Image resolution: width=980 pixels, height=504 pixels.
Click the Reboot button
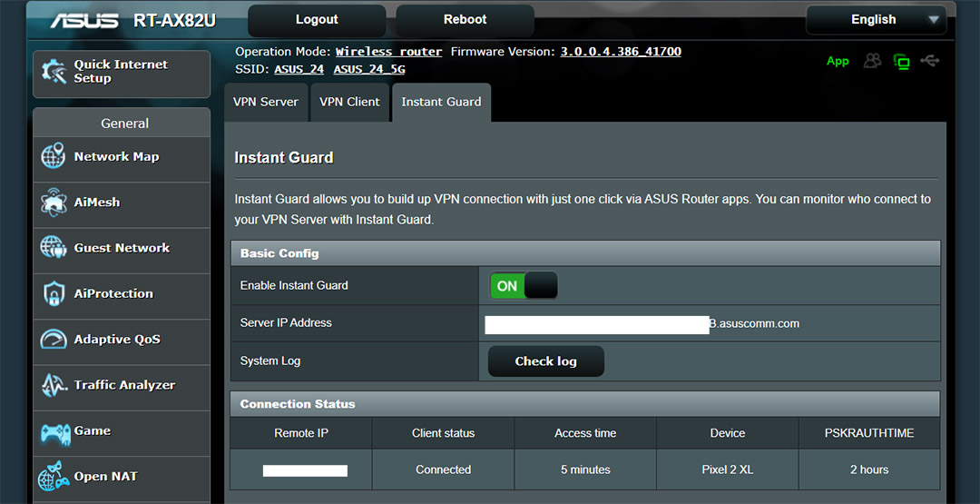point(465,20)
